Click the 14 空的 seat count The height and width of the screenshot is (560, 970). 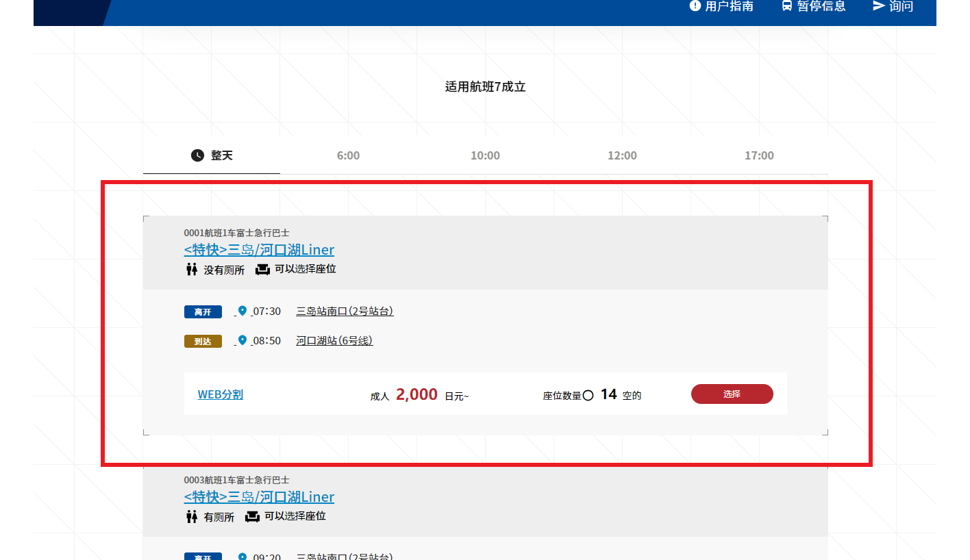tap(621, 394)
